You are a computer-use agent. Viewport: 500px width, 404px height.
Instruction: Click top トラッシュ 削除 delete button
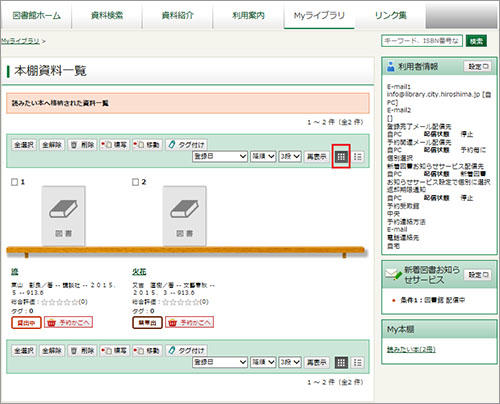(82, 145)
